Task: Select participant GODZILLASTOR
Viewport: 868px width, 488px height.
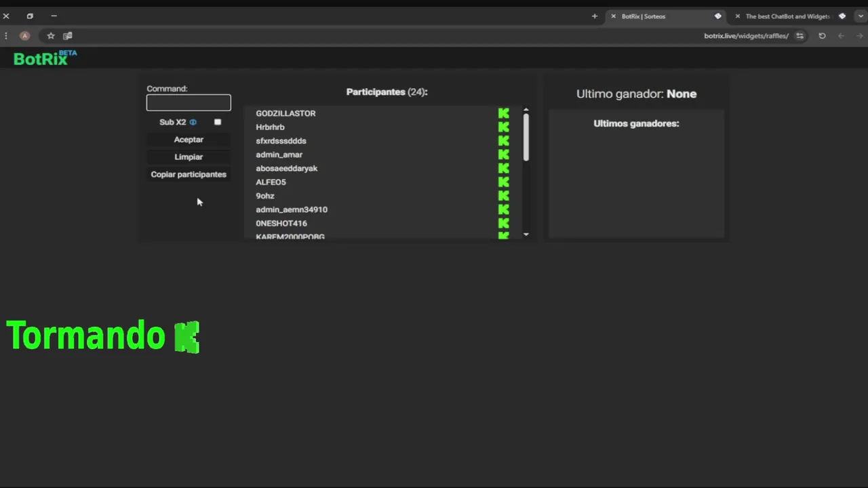Action: 285,113
